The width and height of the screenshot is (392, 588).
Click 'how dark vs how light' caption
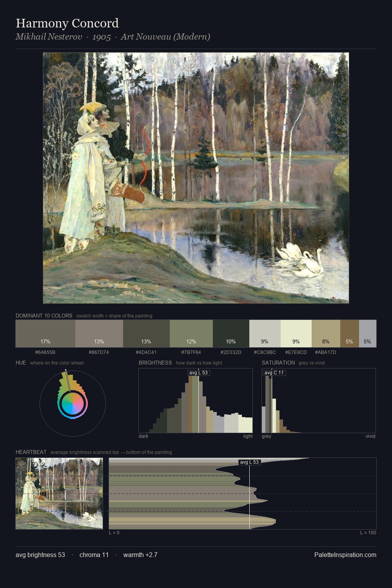199,363
